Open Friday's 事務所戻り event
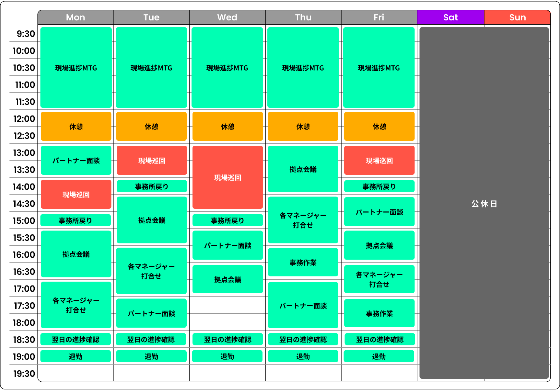The width and height of the screenshot is (560, 392). click(x=379, y=186)
